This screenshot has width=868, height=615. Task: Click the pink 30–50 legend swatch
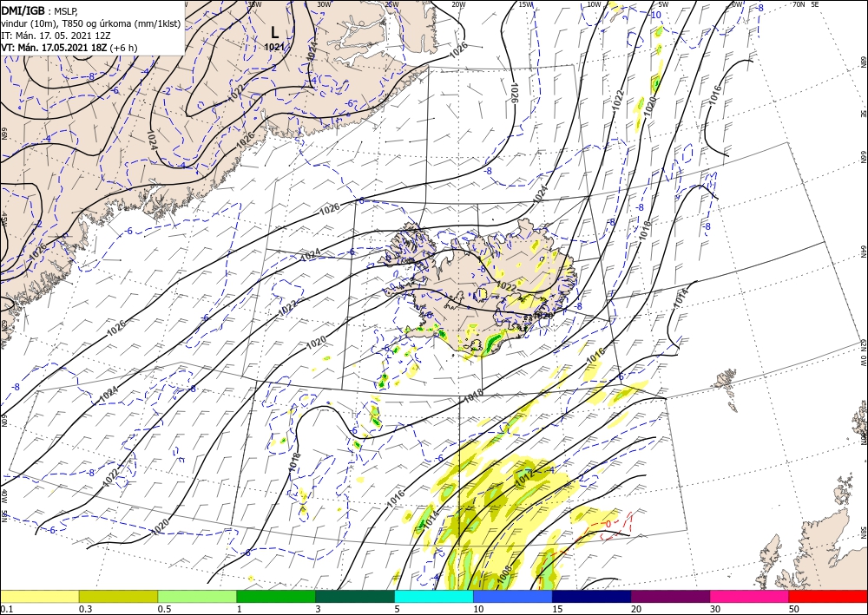pyautogui.click(x=750, y=596)
